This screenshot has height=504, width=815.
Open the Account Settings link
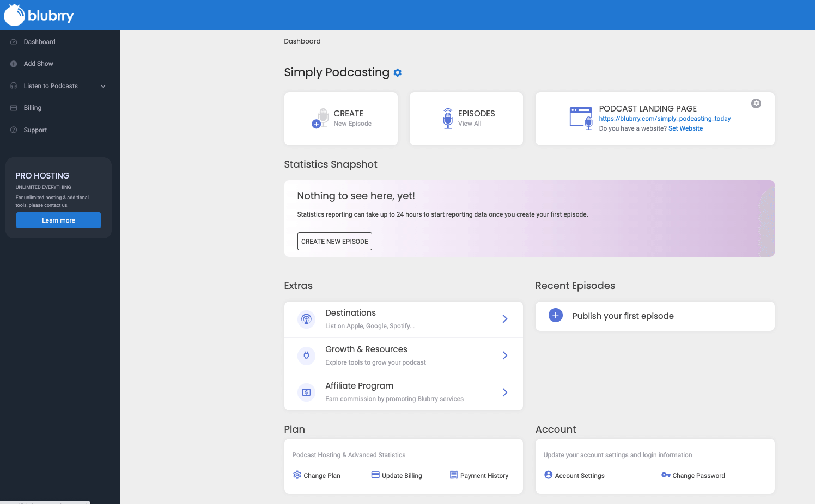pos(580,476)
